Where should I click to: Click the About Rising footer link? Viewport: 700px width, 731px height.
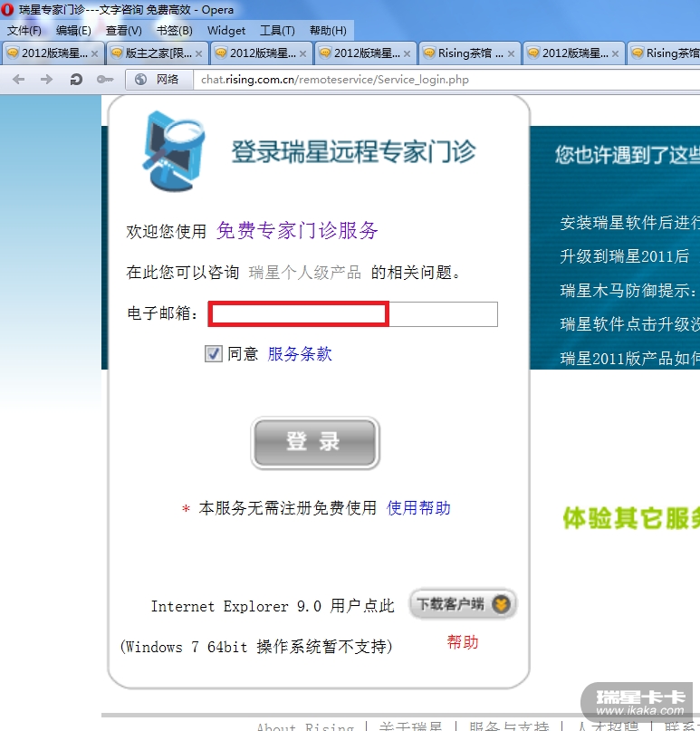click(305, 726)
